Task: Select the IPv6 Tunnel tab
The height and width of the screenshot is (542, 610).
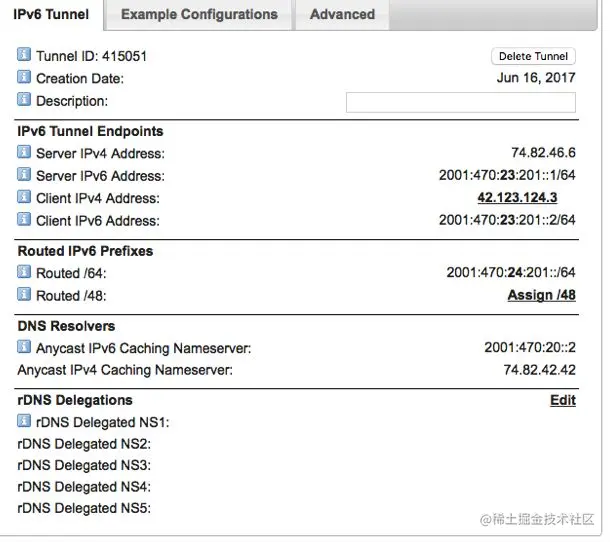Action: point(51,15)
